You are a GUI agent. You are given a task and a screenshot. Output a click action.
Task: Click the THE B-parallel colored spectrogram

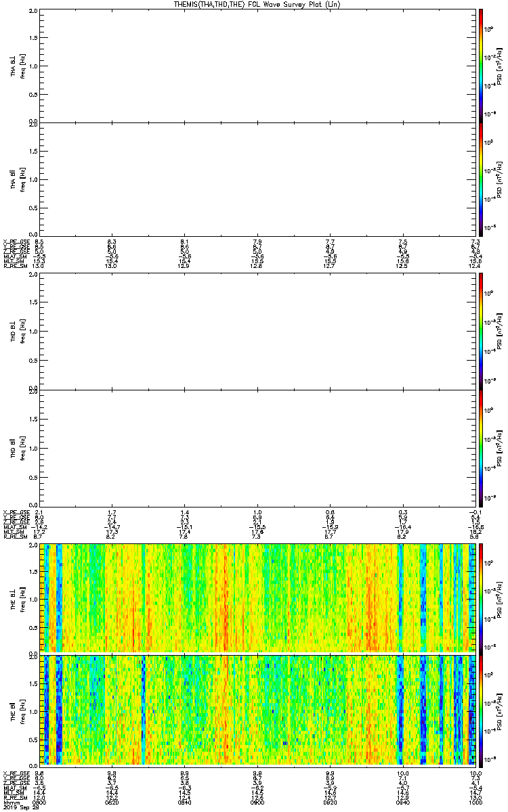coord(256,710)
